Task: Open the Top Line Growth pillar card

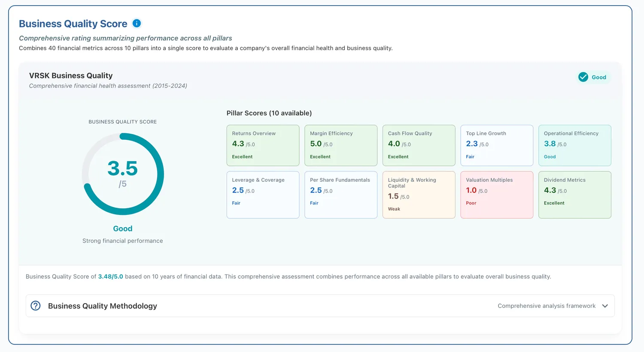Action: pyautogui.click(x=497, y=145)
